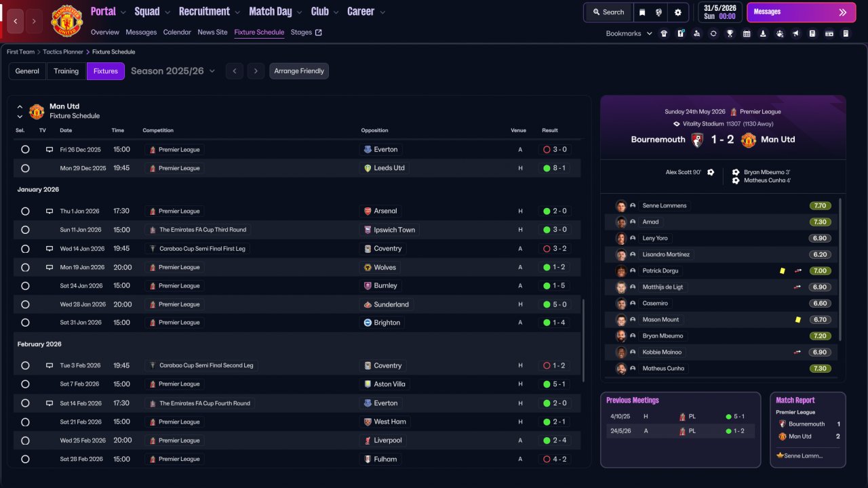Screen dimensions: 868x488
Task: Click the Man Utd crest in Fixture Schedule header
Action: tap(37, 111)
